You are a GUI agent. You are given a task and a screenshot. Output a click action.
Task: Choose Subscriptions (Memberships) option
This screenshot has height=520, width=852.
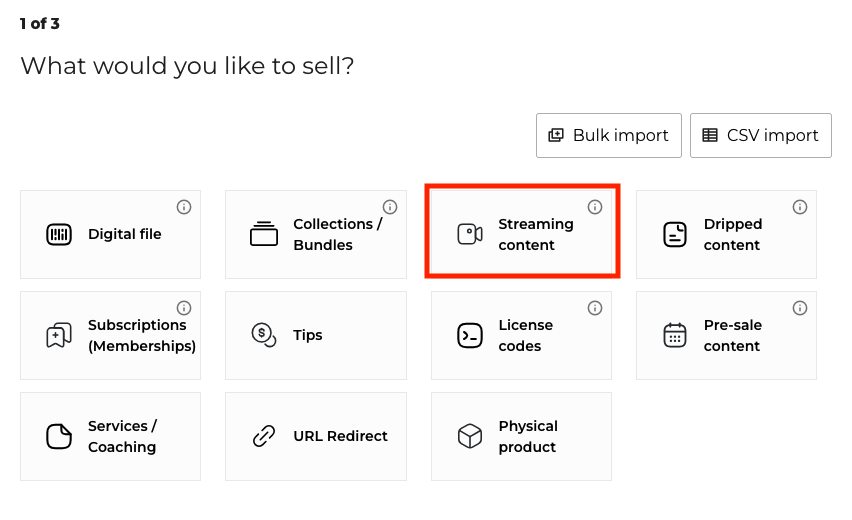pos(110,336)
